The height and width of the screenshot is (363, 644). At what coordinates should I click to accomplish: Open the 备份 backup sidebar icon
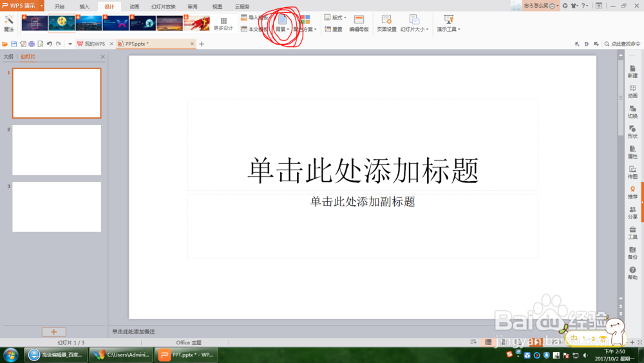tap(632, 253)
